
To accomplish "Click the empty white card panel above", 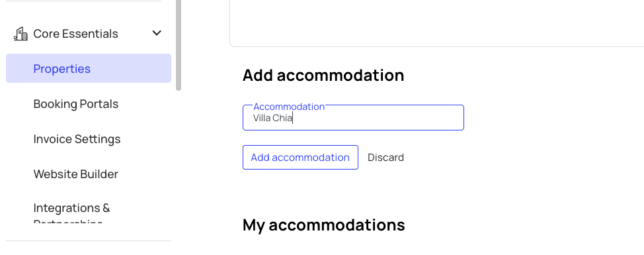I will pyautogui.click(x=436, y=23).
